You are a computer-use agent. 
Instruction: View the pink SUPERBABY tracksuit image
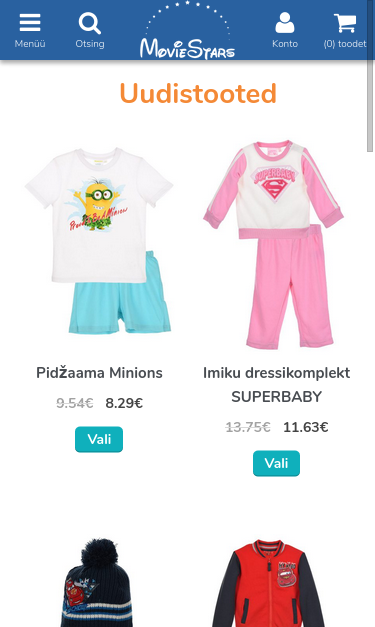[x=274, y=245]
